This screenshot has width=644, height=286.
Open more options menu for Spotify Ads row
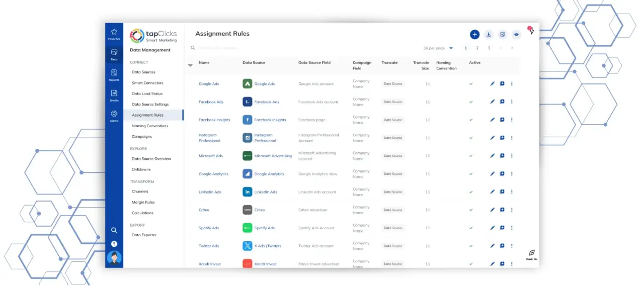pyautogui.click(x=512, y=228)
